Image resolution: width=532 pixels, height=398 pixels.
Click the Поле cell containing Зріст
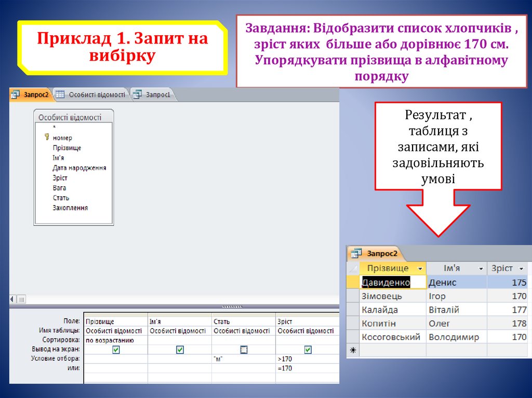pyautogui.click(x=308, y=321)
